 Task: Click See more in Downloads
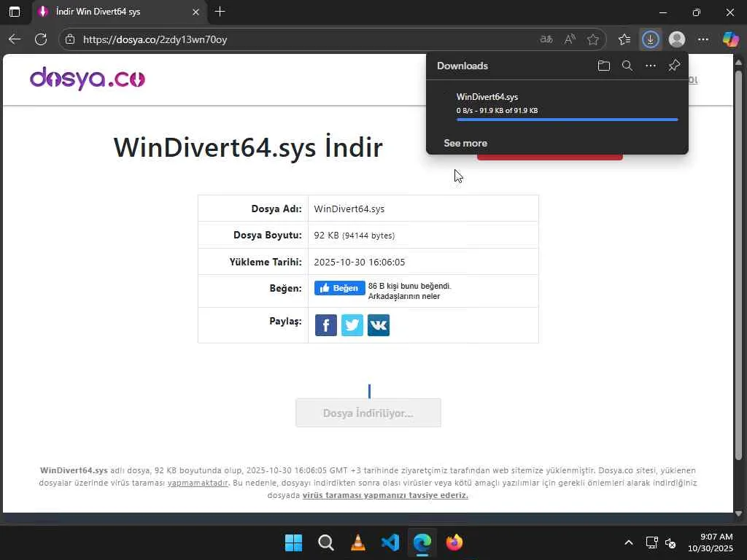click(465, 143)
